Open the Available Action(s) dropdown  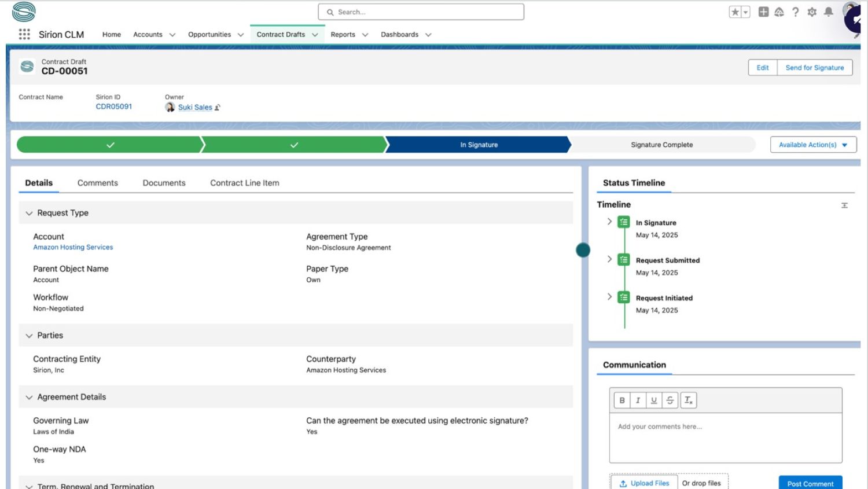coord(813,145)
